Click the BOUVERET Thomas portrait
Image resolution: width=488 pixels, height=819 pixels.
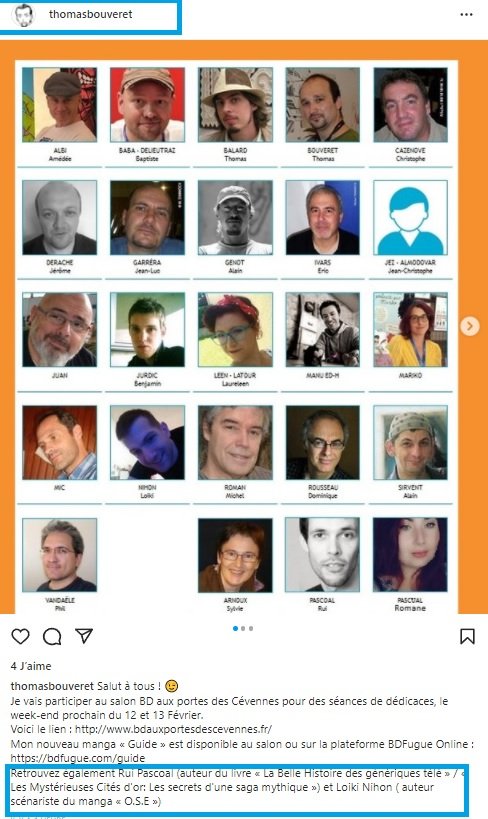[x=322, y=104]
